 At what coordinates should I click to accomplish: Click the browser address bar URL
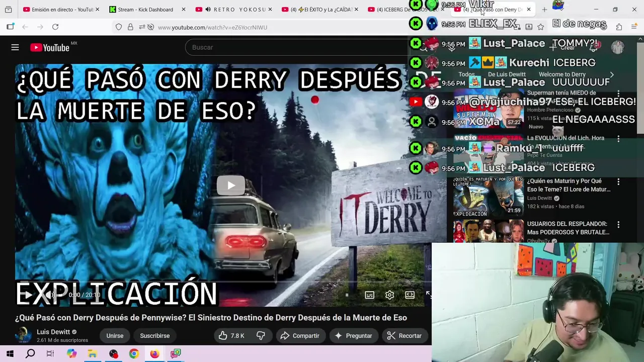212,27
